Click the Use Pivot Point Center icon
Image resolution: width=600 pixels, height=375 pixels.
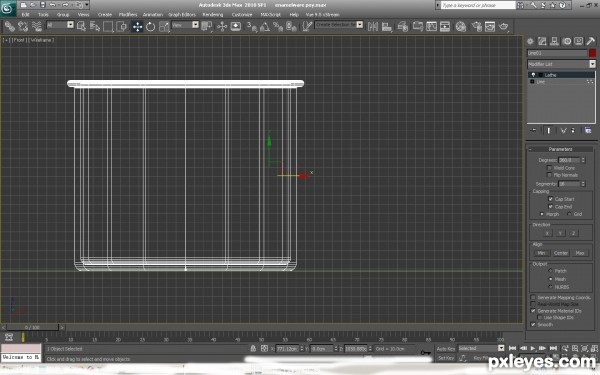[x=207, y=26]
